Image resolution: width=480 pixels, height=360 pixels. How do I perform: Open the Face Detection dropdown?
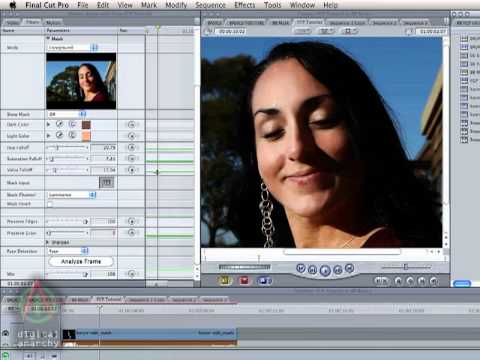[68, 251]
